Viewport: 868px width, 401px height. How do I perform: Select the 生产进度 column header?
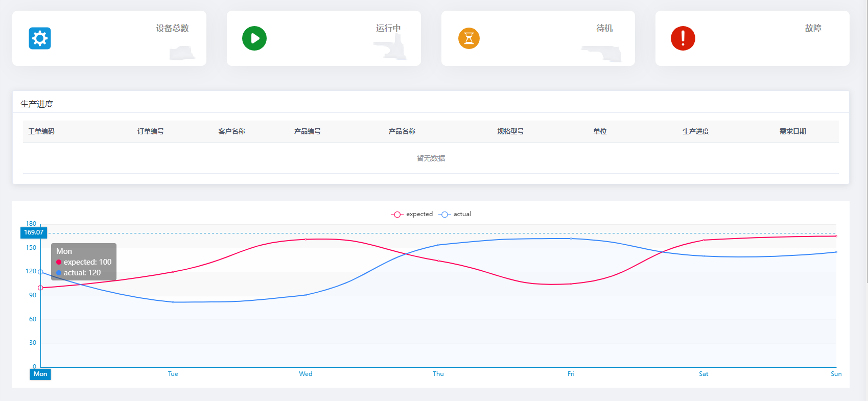coord(696,131)
